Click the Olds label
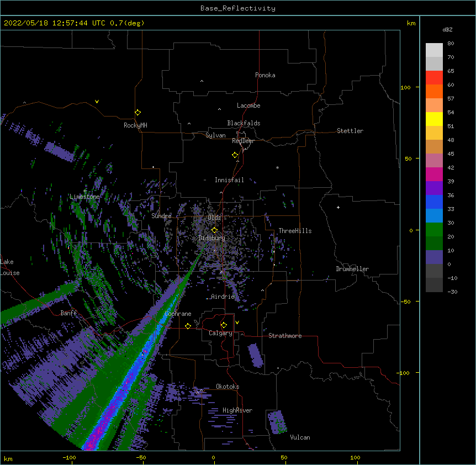Viewport: 476px width, 465px height. point(214,218)
